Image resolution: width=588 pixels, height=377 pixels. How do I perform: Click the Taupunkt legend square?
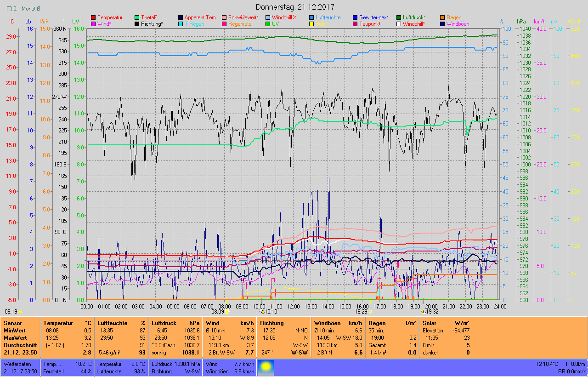tap(355, 24)
